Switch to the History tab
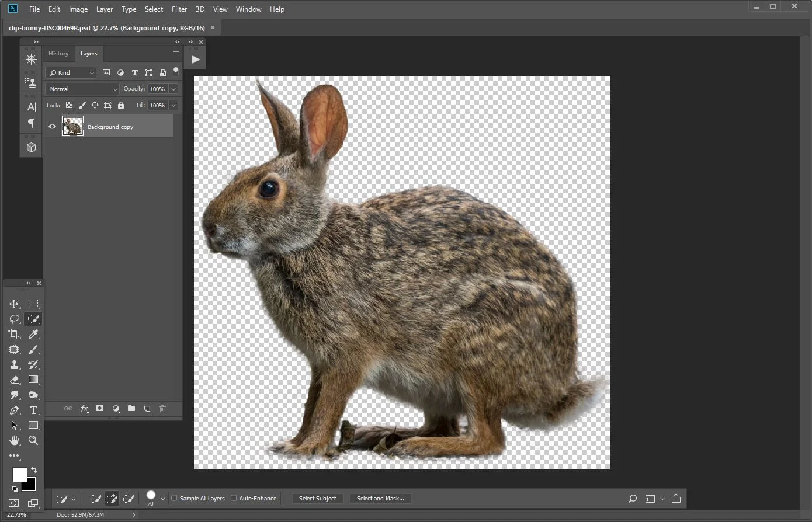The width and height of the screenshot is (812, 522). (58, 54)
